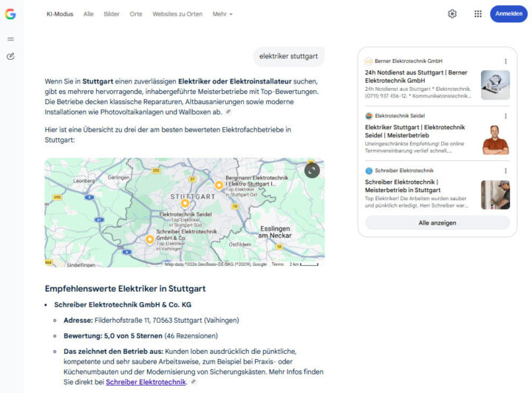Switch to Websites zu Orten tab
The image size is (532, 393).
[177, 14]
